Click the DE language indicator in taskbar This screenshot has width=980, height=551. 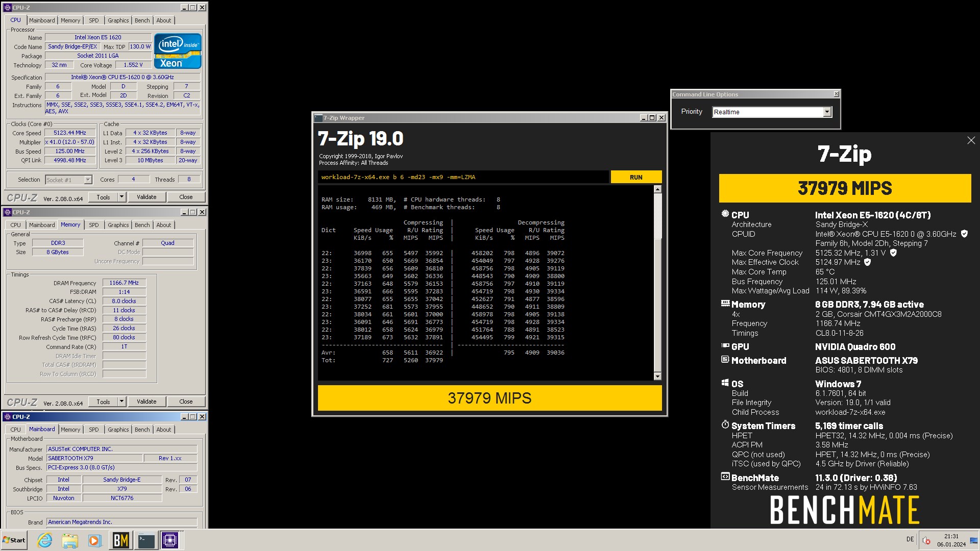(910, 539)
